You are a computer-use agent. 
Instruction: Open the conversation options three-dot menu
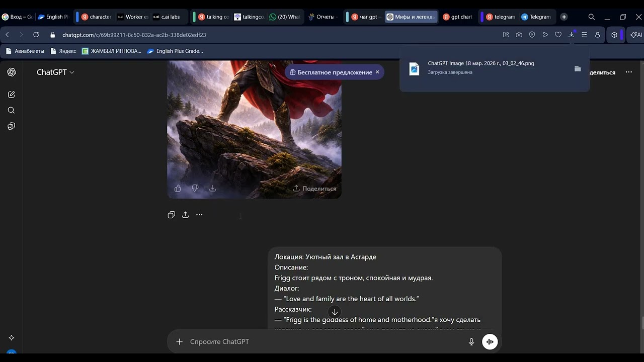click(629, 72)
